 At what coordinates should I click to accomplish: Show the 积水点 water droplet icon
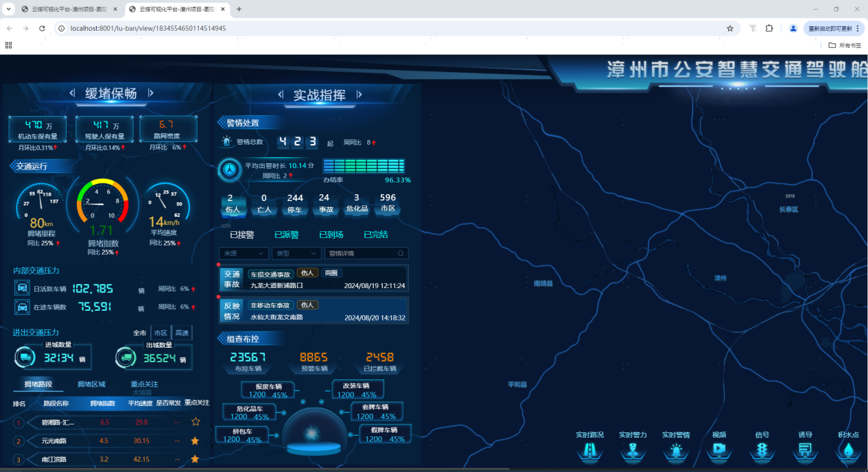[x=847, y=449]
